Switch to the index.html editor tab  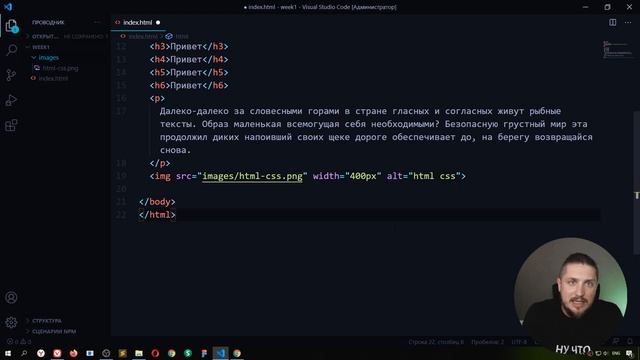coord(138,22)
